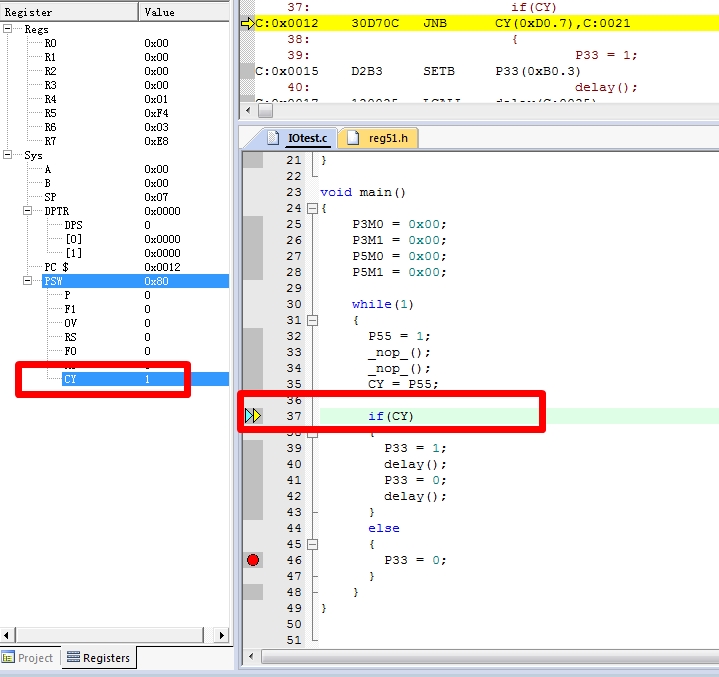This screenshot has width=719, height=677.
Task: Select the R0 register row
Action: (135, 43)
